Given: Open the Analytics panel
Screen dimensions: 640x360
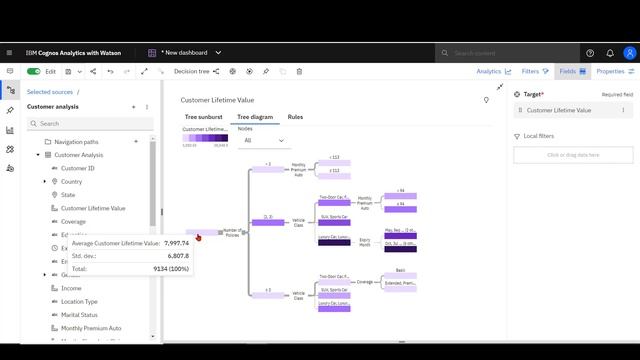Looking at the screenshot, I should tap(493, 71).
